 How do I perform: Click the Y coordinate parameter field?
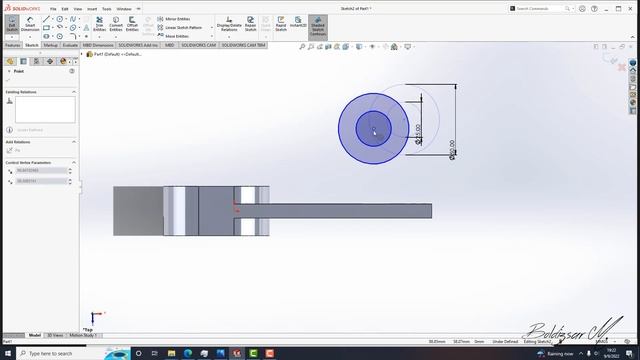click(x=41, y=181)
